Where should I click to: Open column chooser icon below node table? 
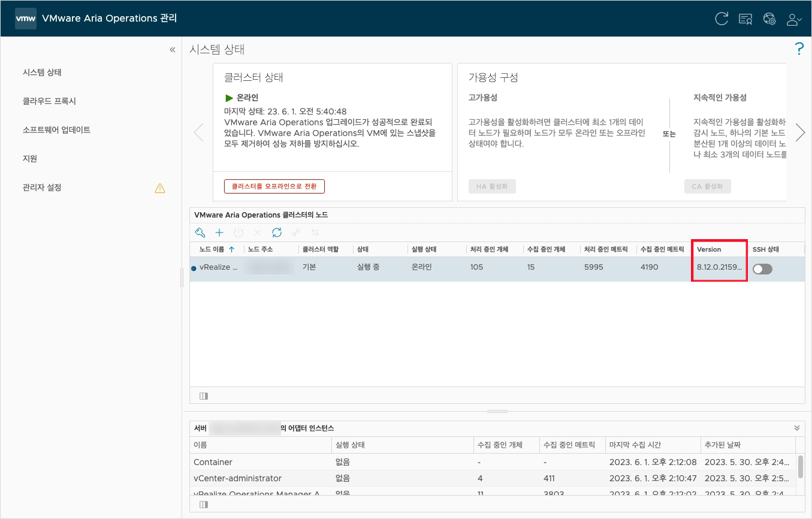pos(204,396)
